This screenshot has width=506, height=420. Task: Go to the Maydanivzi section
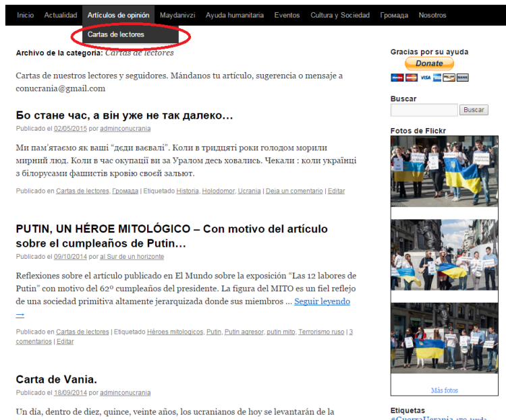click(179, 15)
